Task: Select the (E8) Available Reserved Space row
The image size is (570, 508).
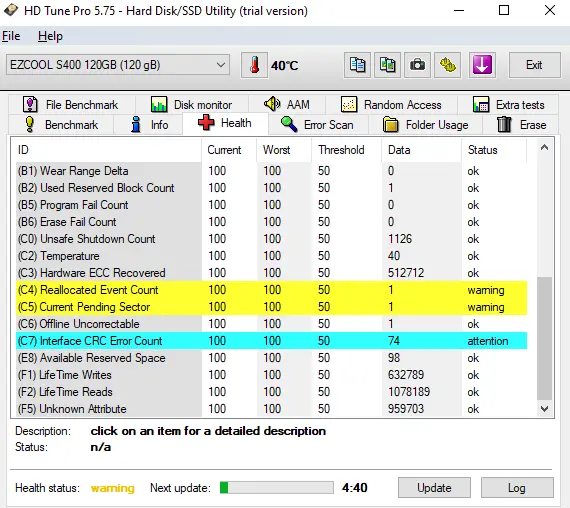Action: click(272, 358)
